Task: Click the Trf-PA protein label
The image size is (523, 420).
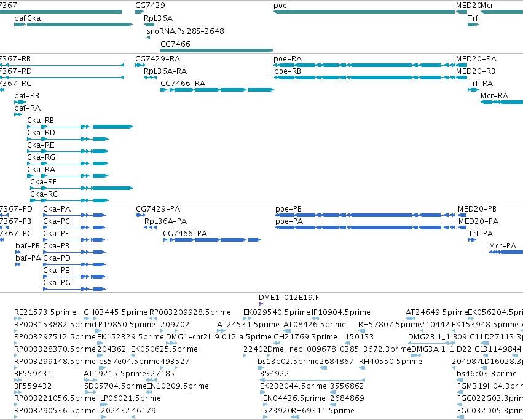Action: tap(481, 234)
